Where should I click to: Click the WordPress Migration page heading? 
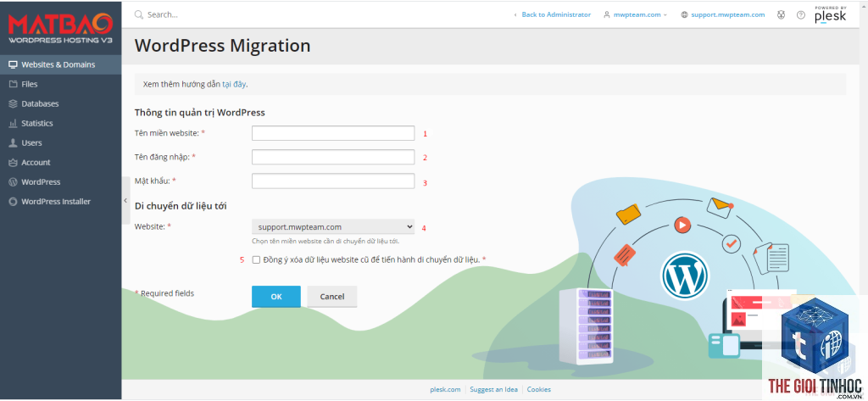[223, 46]
